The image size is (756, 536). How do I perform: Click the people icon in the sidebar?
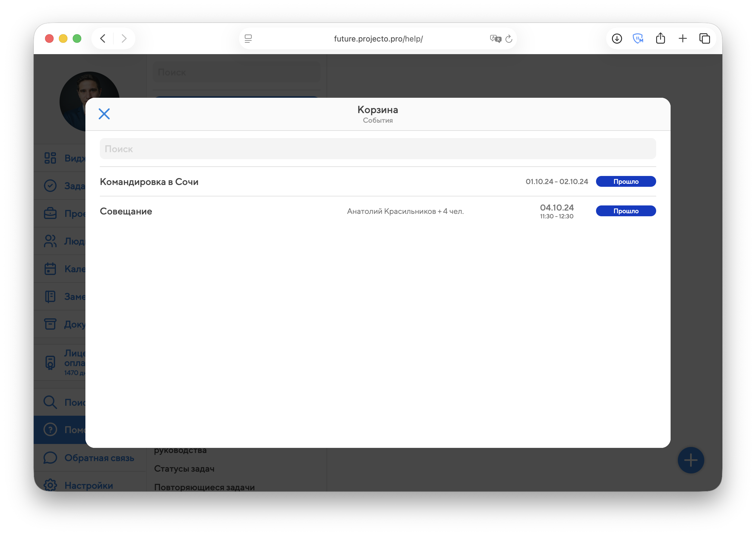tap(50, 241)
